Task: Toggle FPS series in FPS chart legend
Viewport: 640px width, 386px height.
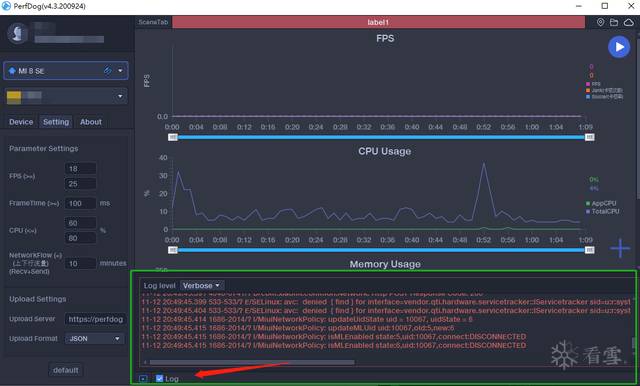Action: pyautogui.click(x=593, y=84)
